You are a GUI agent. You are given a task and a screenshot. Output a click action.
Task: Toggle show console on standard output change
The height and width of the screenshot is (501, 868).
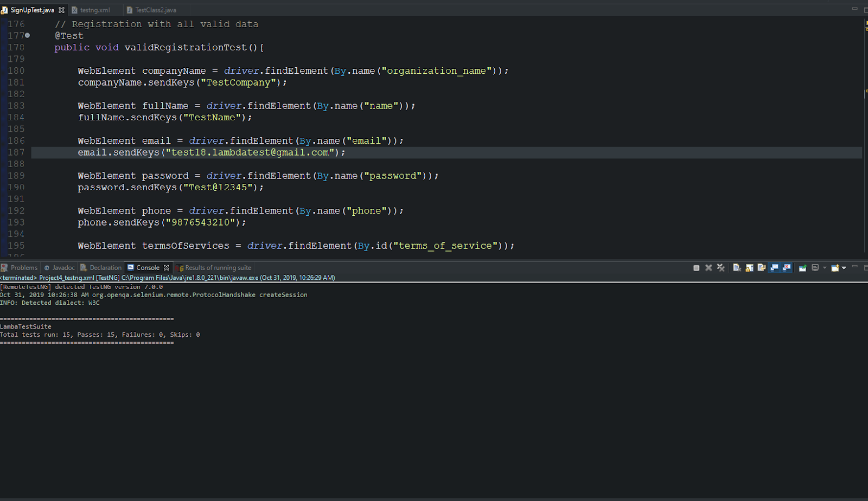(774, 268)
